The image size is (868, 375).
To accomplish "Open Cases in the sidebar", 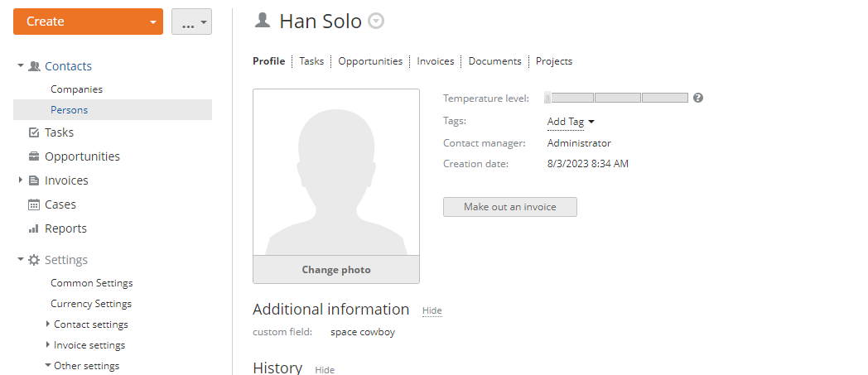I will [60, 204].
